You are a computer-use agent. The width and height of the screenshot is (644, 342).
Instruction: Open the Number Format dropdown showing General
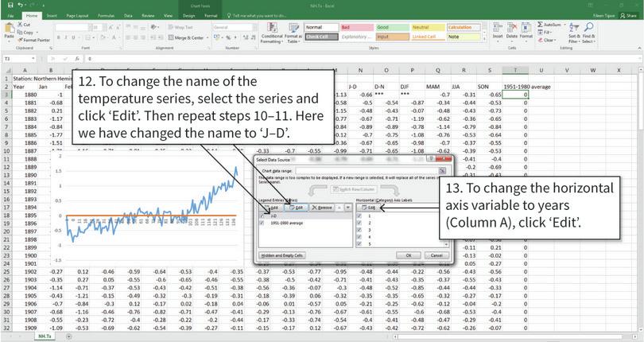coord(252,27)
